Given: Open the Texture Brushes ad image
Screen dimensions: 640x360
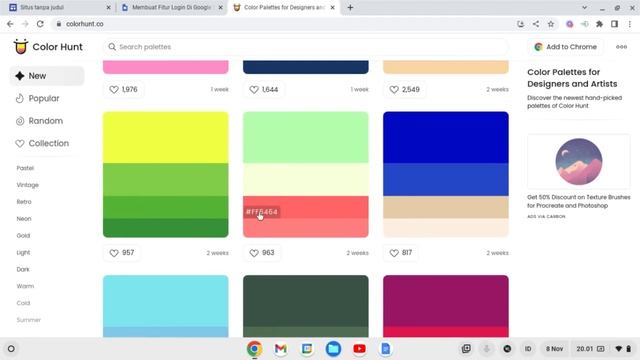Looking at the screenshot, I should tap(578, 162).
